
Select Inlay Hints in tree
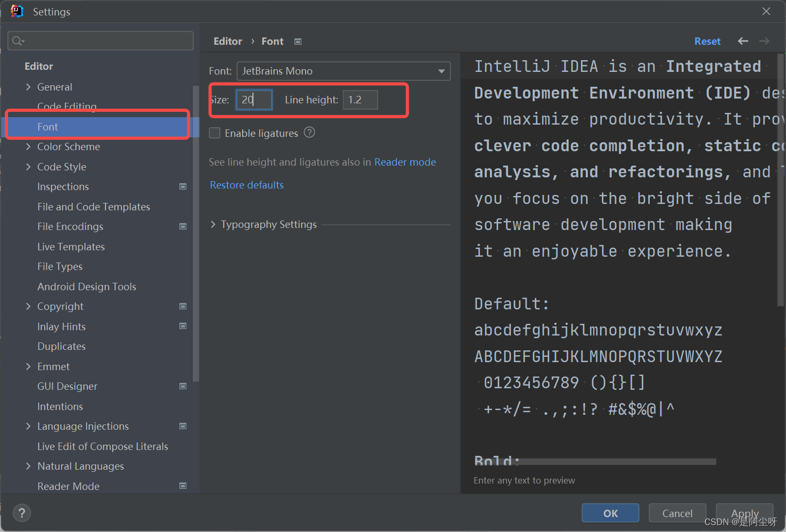[x=61, y=326]
